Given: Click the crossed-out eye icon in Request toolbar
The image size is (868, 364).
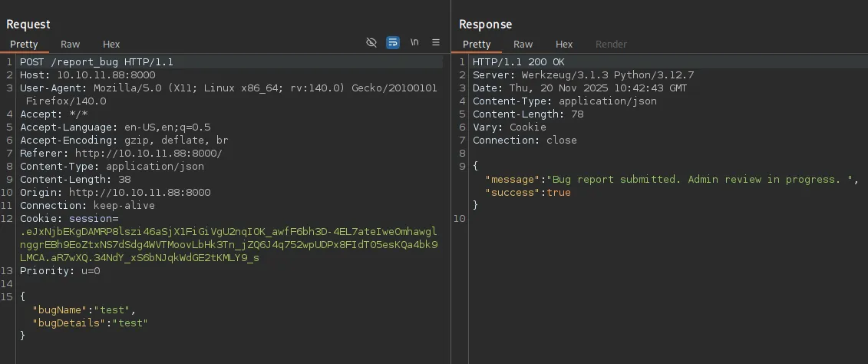Looking at the screenshot, I should [371, 43].
